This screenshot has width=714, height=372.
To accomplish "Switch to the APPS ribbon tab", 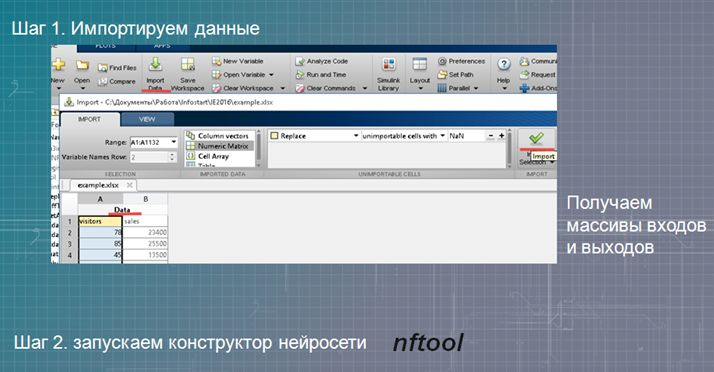I will tap(162, 46).
